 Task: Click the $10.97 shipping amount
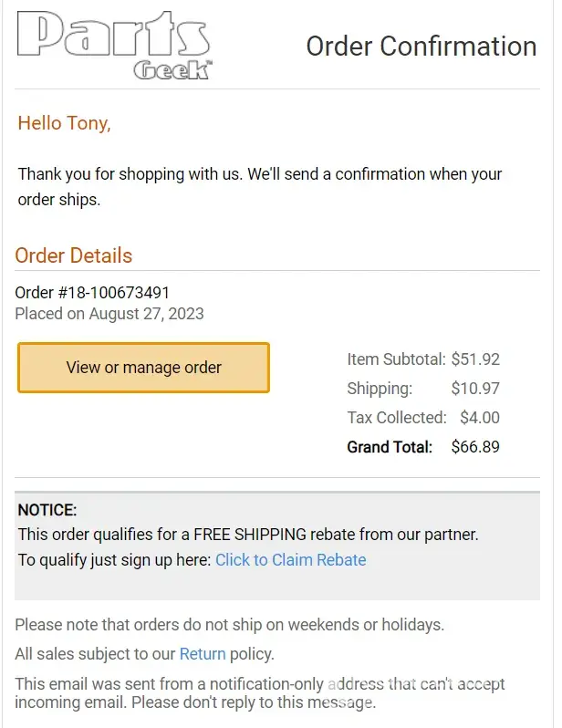tap(475, 389)
